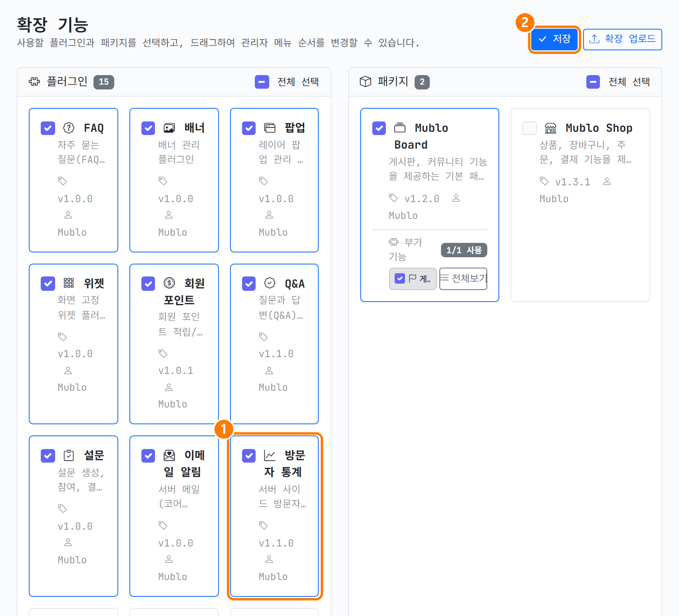The width and height of the screenshot is (679, 616).
Task: Click the "v1.0.1" version in 회원 포인트
Action: 176,371
